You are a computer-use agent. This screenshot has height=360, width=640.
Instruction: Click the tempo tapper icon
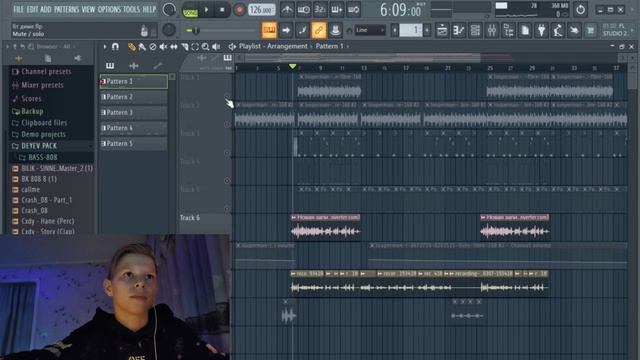tap(558, 30)
